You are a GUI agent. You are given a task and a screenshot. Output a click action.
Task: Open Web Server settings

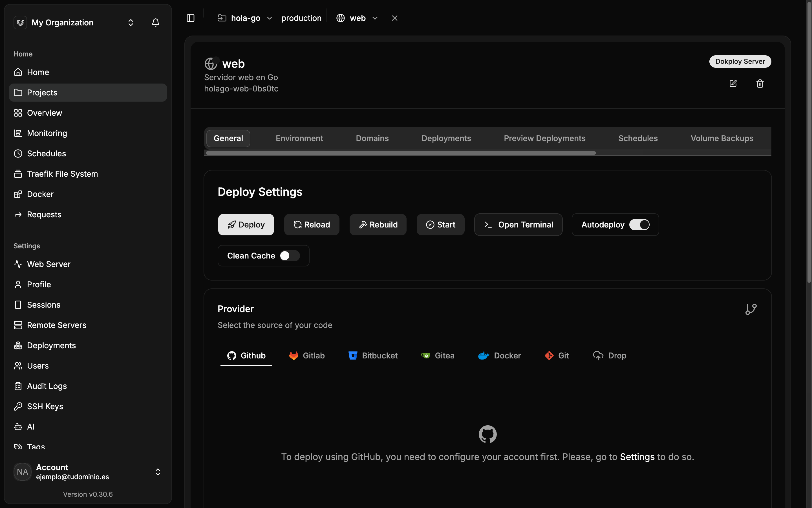coord(88,264)
